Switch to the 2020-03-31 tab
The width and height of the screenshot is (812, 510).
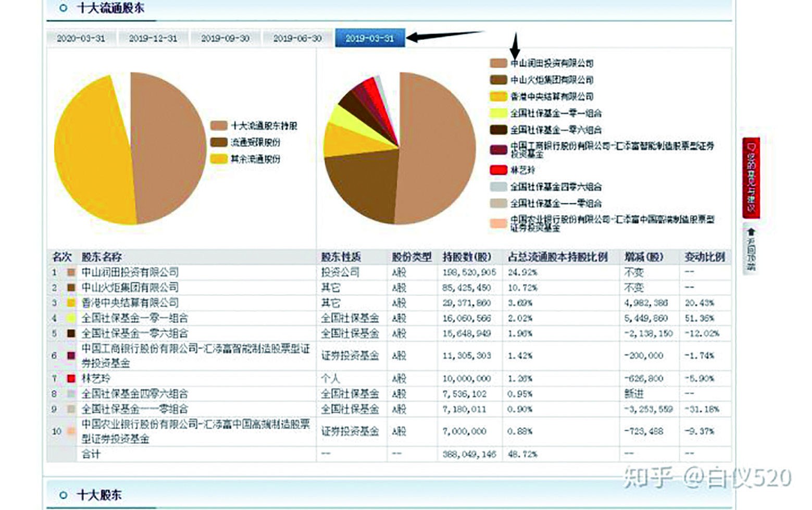82,38
